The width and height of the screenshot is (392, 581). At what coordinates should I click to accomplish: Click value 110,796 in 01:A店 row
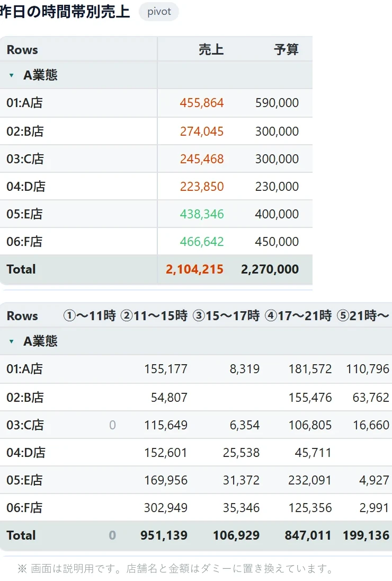pos(368,369)
